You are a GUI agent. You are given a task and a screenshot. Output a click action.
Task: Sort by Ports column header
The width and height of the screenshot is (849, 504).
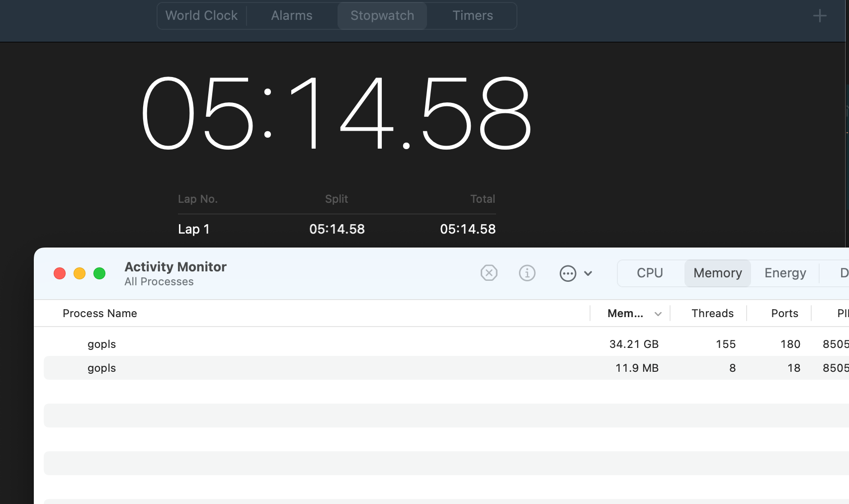point(784,314)
